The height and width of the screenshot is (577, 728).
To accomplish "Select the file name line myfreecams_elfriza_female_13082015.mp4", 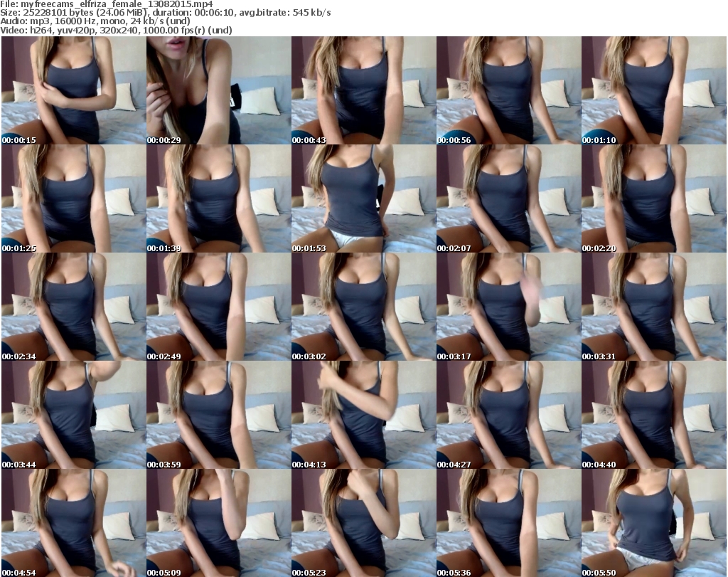I will tap(107, 4).
